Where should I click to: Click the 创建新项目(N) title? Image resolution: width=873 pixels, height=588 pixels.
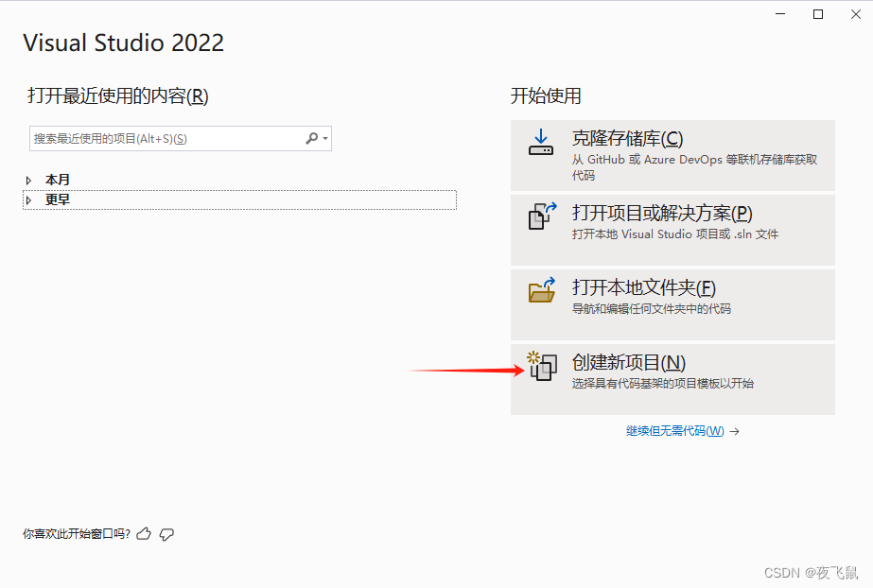(629, 363)
